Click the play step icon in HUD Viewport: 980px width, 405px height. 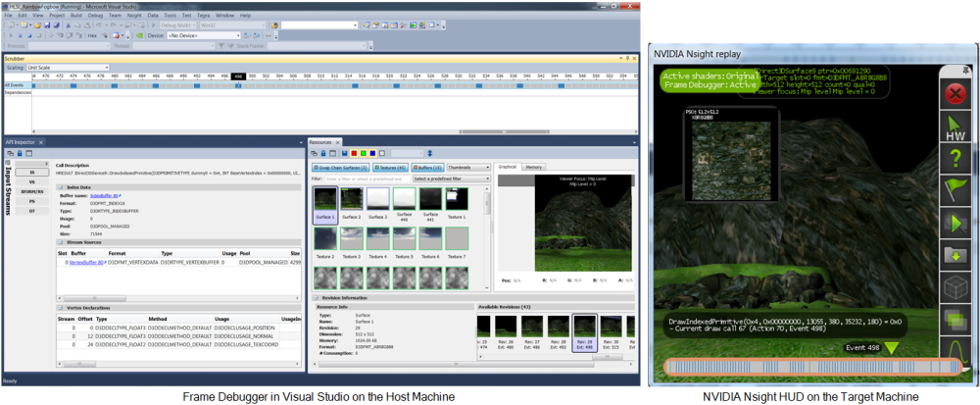click(955, 223)
